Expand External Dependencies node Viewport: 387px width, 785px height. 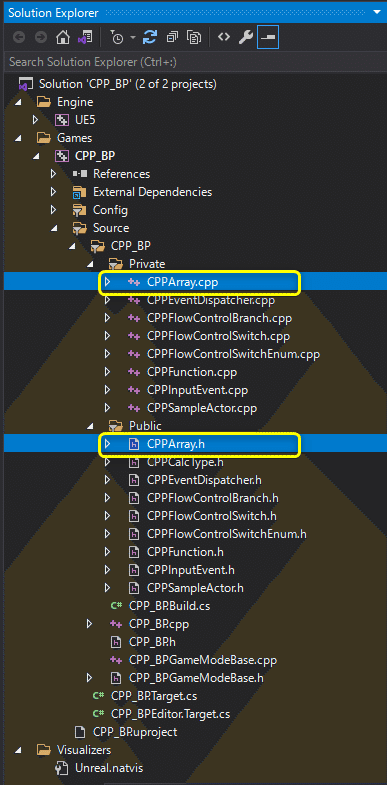click(x=54, y=192)
